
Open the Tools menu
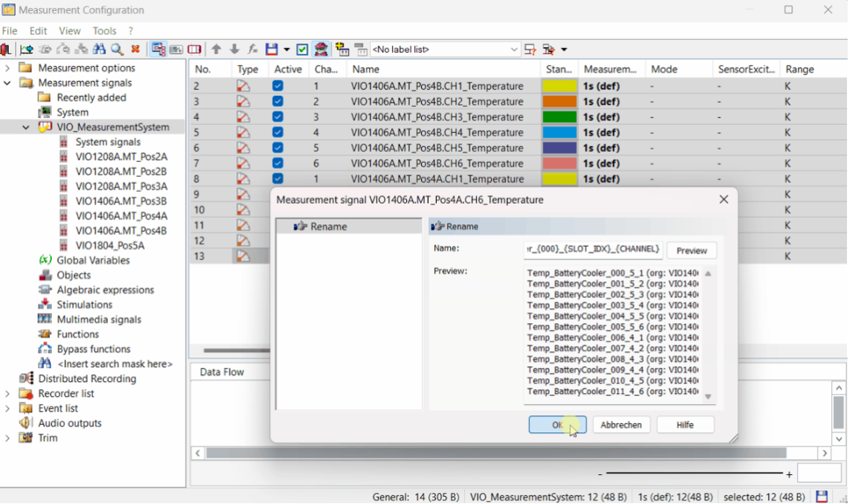[104, 31]
